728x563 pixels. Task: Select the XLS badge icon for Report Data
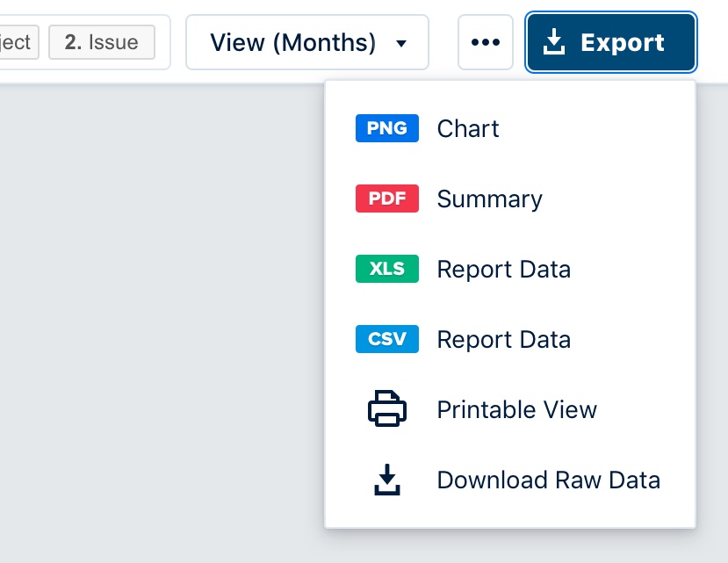pos(386,269)
